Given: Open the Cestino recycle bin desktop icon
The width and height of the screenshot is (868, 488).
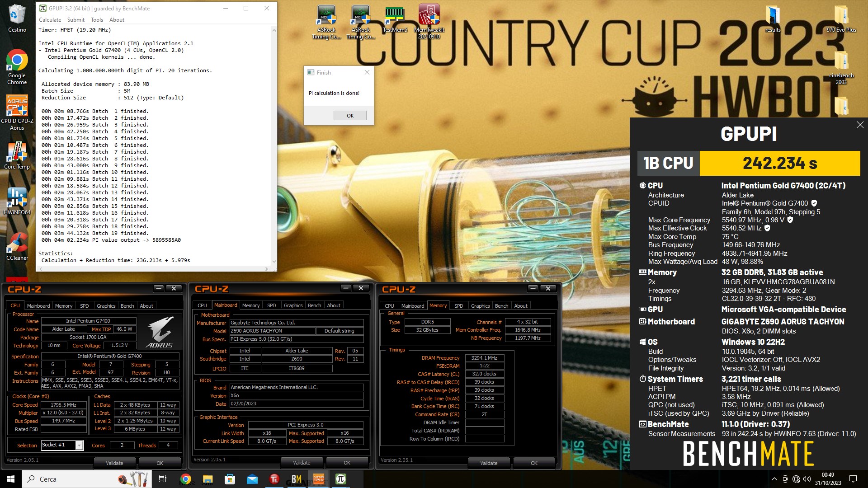Looking at the screenshot, I should (17, 18).
